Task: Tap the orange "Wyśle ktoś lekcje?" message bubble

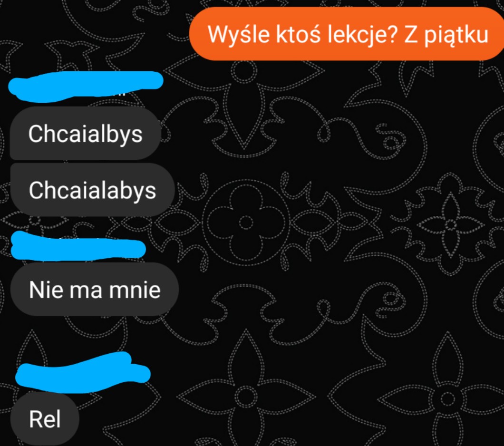Action: coord(347,34)
